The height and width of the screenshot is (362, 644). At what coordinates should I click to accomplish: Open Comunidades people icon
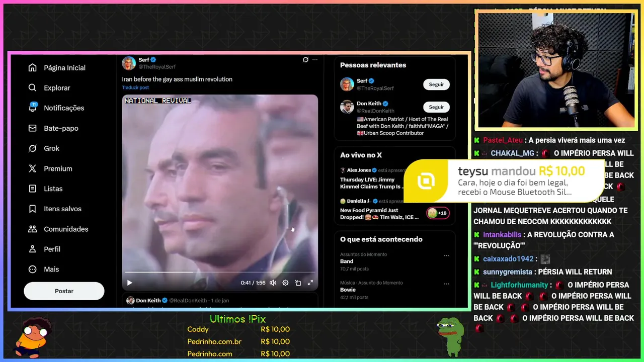(x=33, y=229)
